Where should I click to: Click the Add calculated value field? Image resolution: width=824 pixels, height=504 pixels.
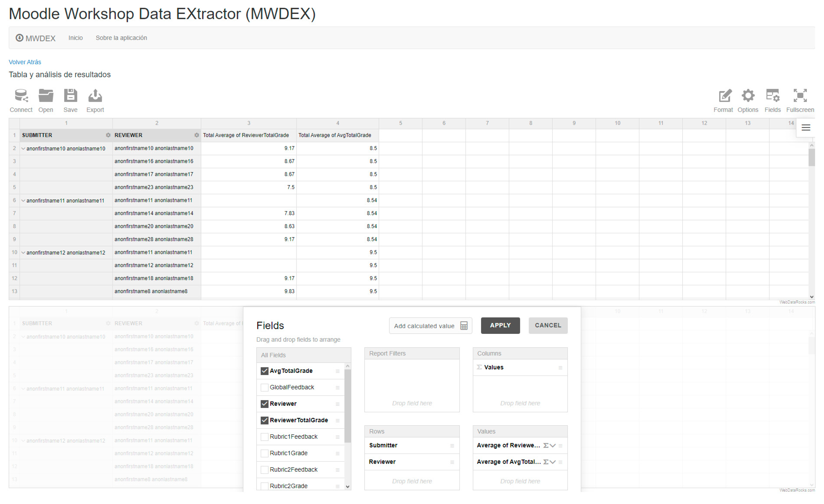point(430,326)
